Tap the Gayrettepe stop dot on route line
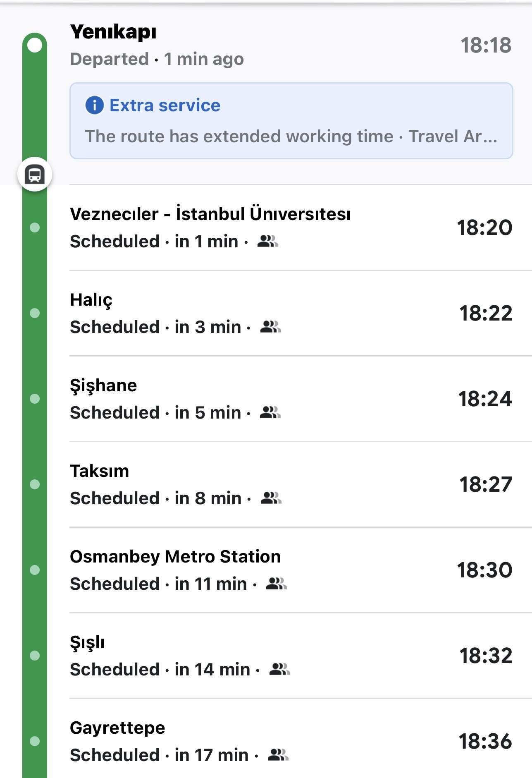The width and height of the screenshot is (532, 778). pyautogui.click(x=35, y=741)
